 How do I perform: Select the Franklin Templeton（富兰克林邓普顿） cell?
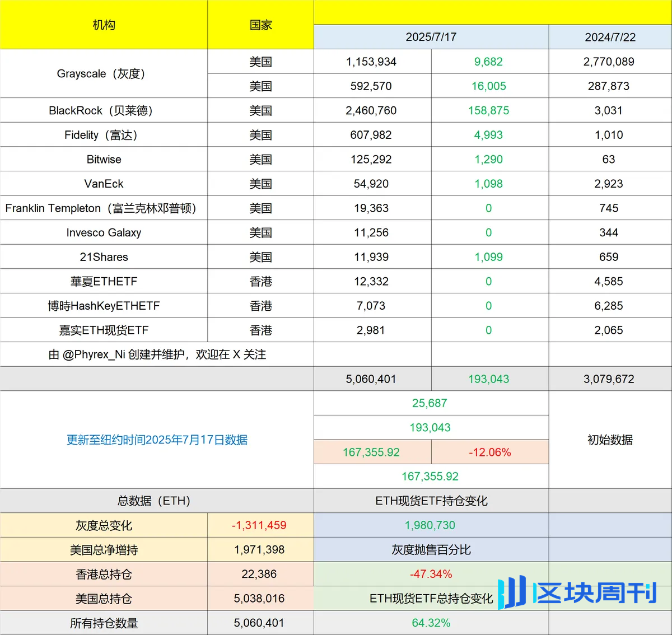click(x=104, y=208)
